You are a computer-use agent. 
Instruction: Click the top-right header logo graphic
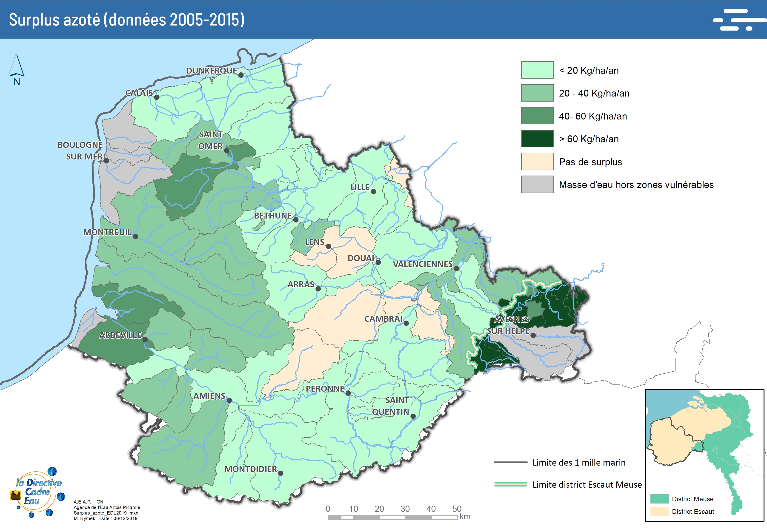(739, 20)
